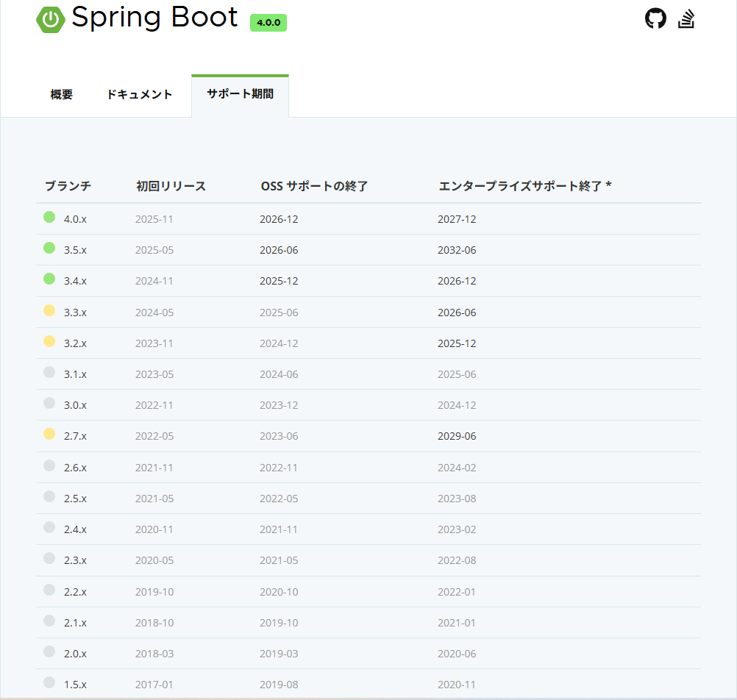Select the サポート期間 tab
The height and width of the screenshot is (700, 737).
pyautogui.click(x=241, y=94)
